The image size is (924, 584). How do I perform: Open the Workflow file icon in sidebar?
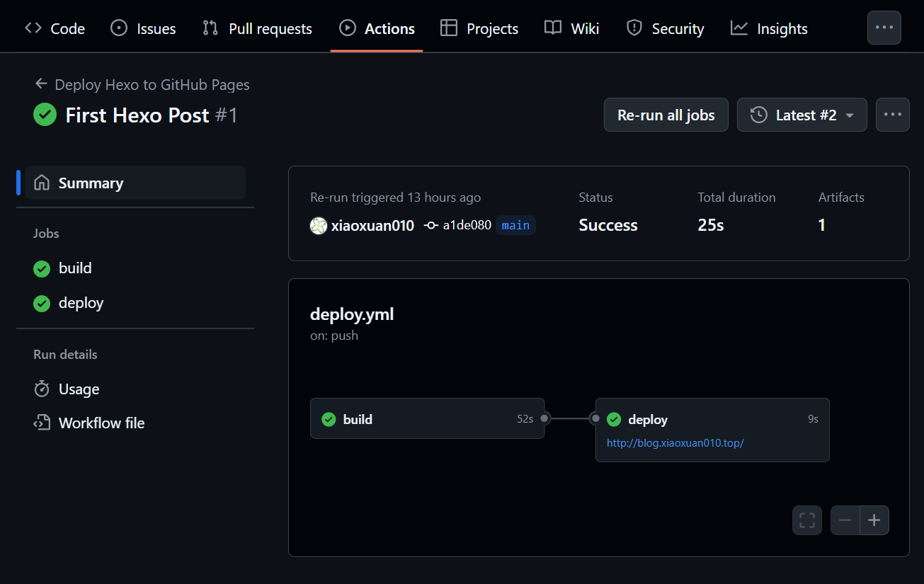tap(41, 423)
